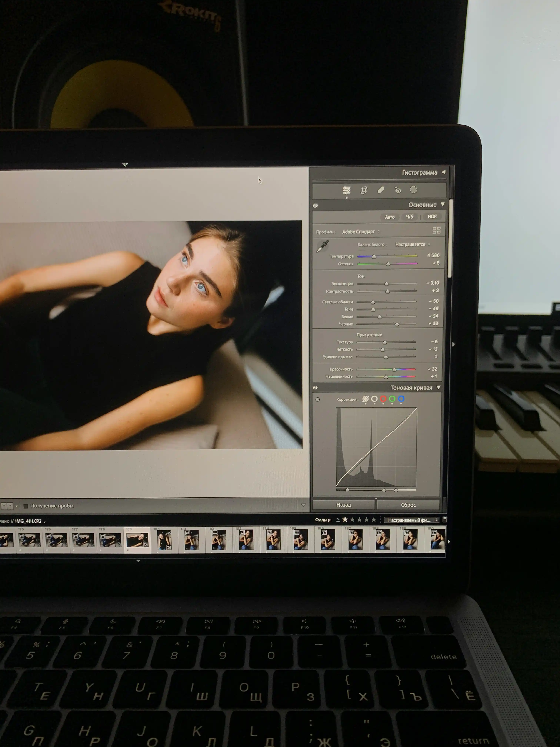
Task: Toggle visibility of the Тоновая кривая panel
Action: point(315,388)
